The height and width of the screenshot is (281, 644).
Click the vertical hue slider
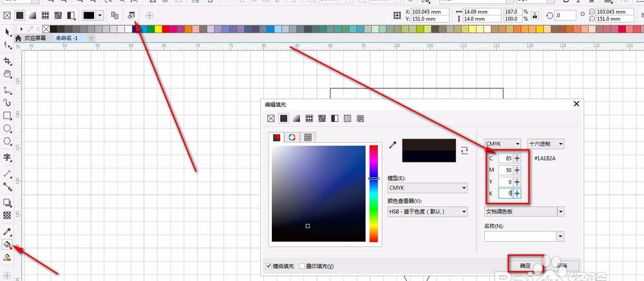click(x=374, y=193)
